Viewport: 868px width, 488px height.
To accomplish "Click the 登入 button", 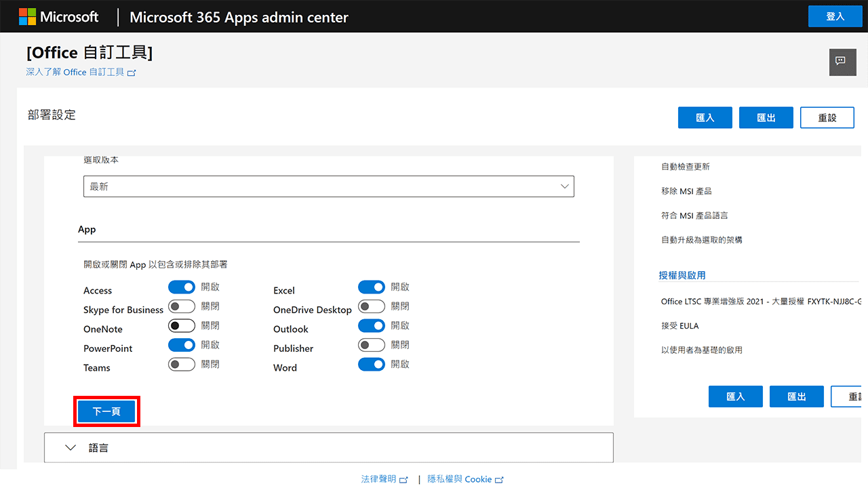I will click(835, 16).
